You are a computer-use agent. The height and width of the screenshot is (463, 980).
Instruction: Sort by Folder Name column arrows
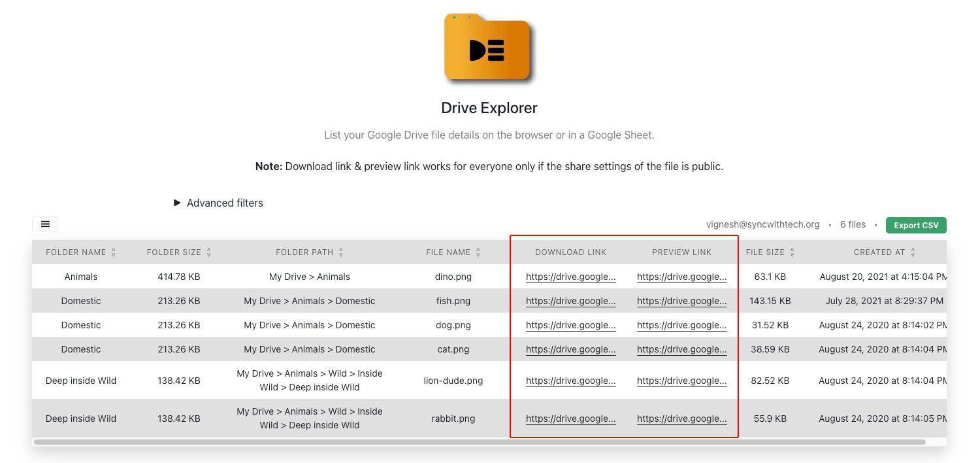tap(114, 252)
